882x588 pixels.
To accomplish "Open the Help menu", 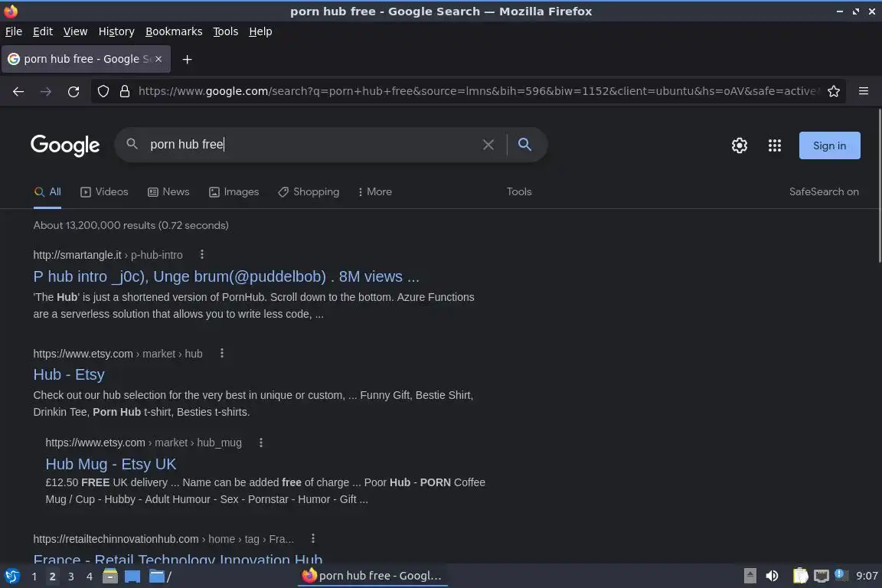I will tap(260, 31).
